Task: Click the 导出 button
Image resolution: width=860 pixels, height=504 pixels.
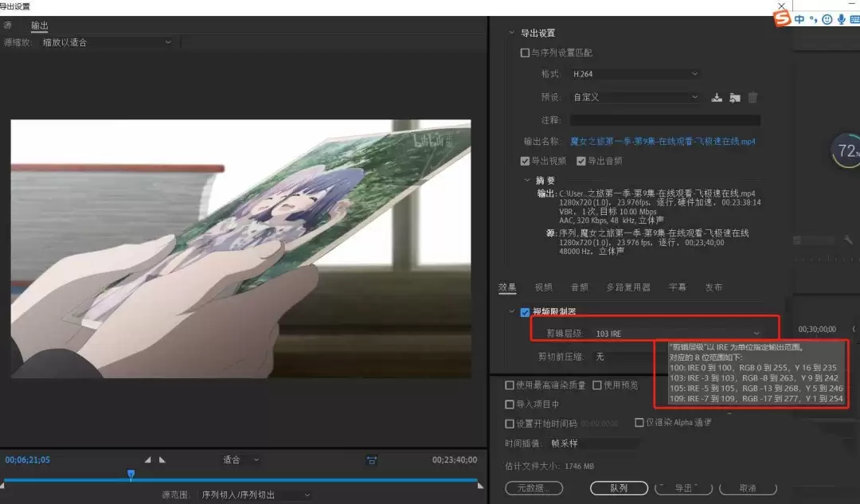Action: pyautogui.click(x=684, y=488)
